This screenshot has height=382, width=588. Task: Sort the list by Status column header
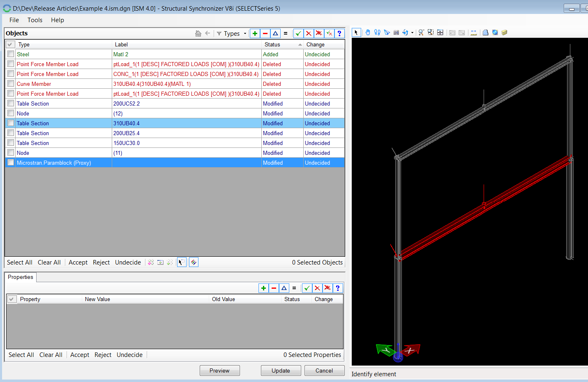272,44
